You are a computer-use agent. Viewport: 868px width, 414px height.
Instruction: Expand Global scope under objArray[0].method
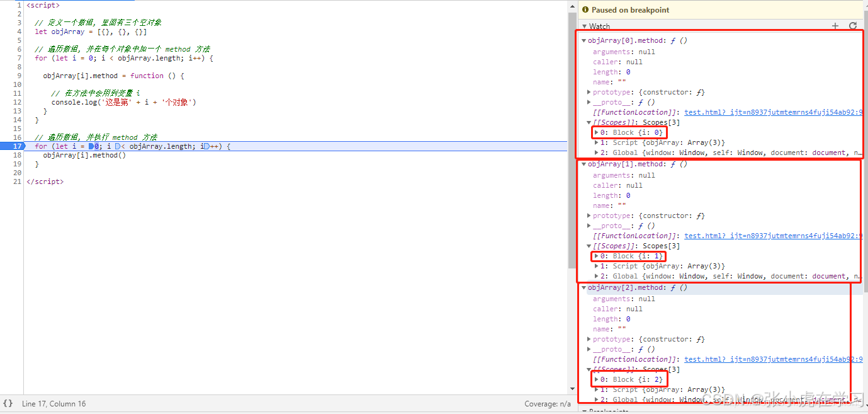pyautogui.click(x=597, y=153)
